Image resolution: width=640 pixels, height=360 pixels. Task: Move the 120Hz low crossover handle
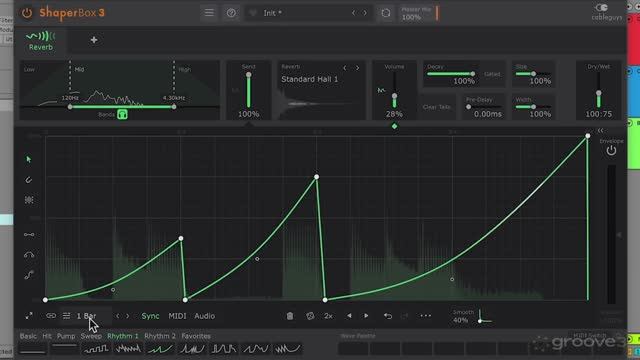(x=70, y=107)
